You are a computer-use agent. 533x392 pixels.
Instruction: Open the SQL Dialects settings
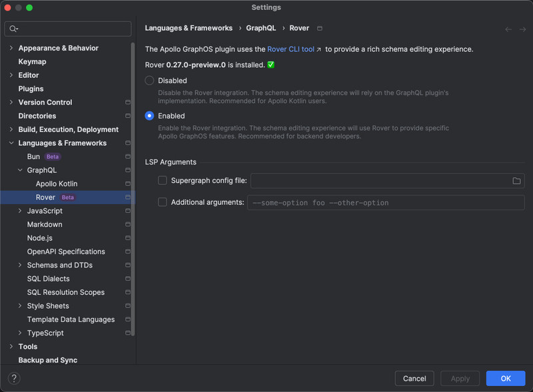point(48,279)
